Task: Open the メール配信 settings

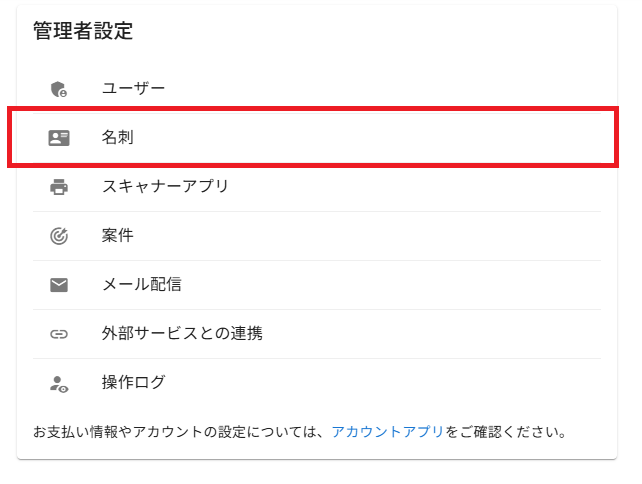Action: 141,285
